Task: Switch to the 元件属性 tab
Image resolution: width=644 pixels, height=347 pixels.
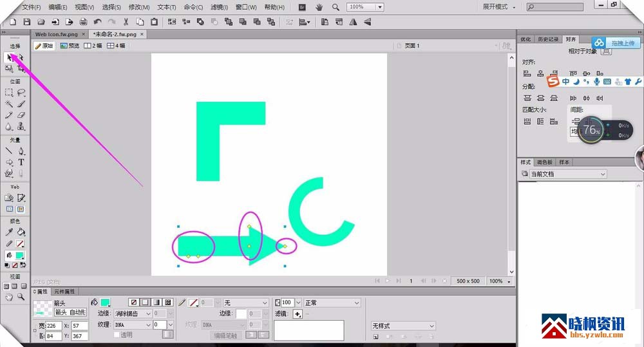Action: pos(64,292)
